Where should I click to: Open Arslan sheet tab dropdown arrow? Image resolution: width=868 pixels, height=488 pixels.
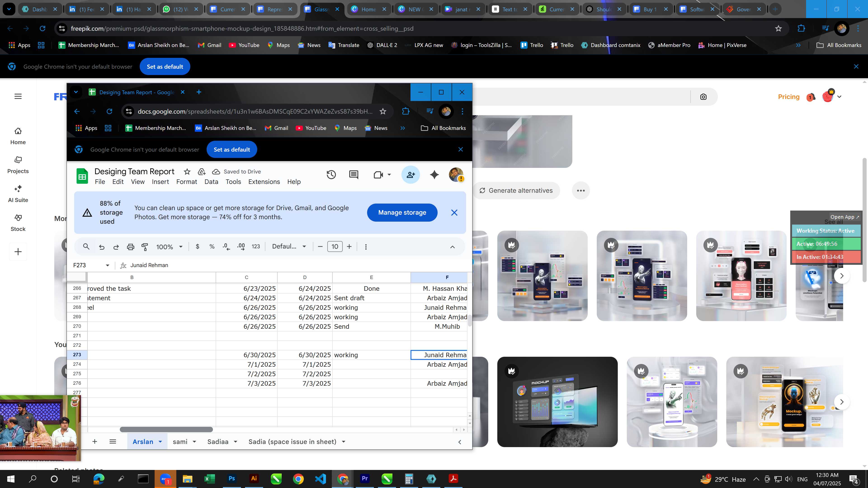coord(160,441)
